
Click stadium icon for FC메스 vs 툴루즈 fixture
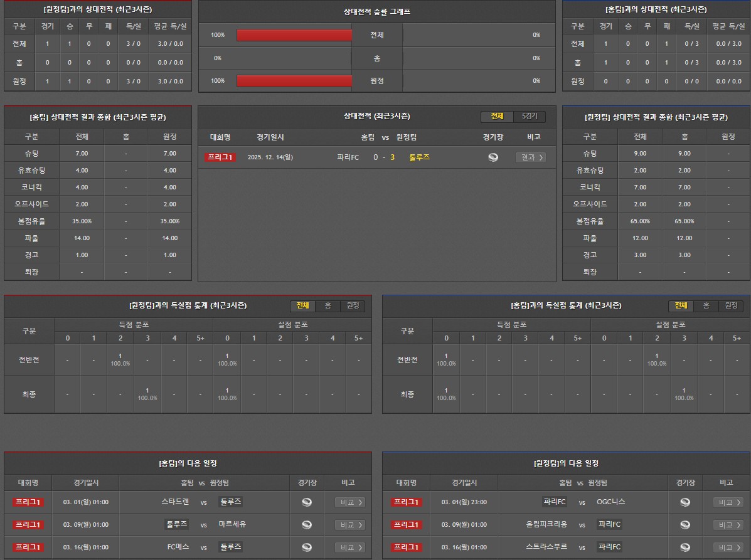[x=307, y=547]
